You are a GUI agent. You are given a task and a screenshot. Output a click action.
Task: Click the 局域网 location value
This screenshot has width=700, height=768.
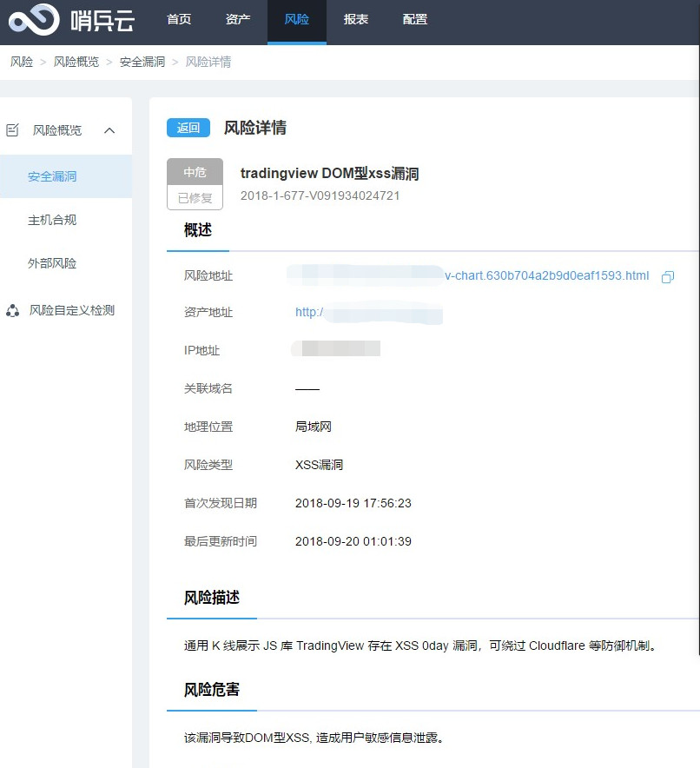click(314, 427)
